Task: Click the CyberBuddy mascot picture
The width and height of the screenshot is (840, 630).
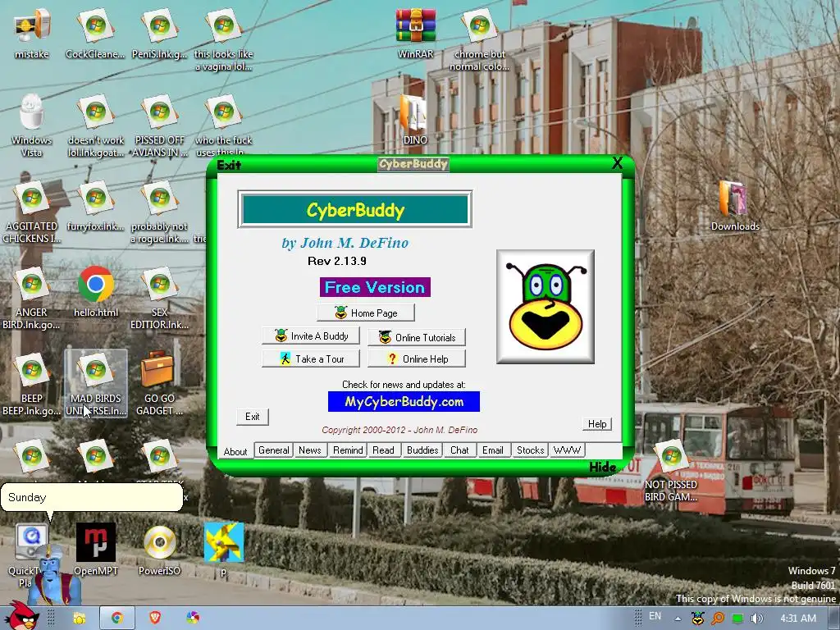Action: pos(546,307)
